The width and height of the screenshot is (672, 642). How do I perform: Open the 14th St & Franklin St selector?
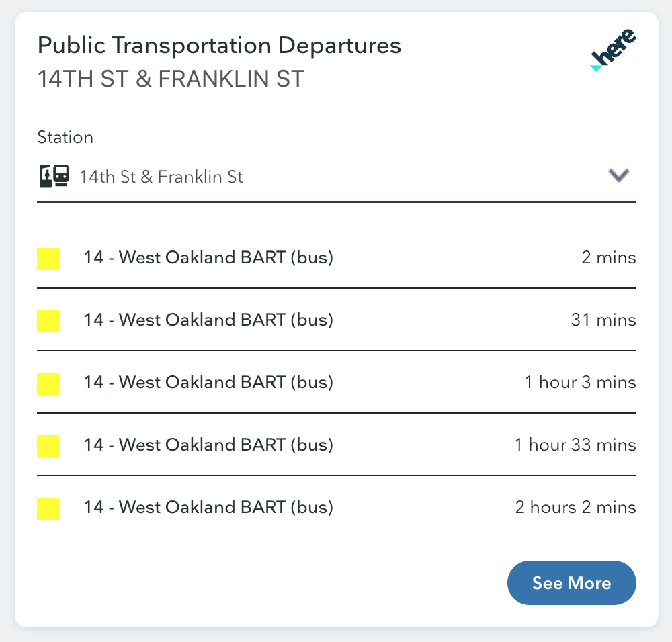[x=337, y=177]
